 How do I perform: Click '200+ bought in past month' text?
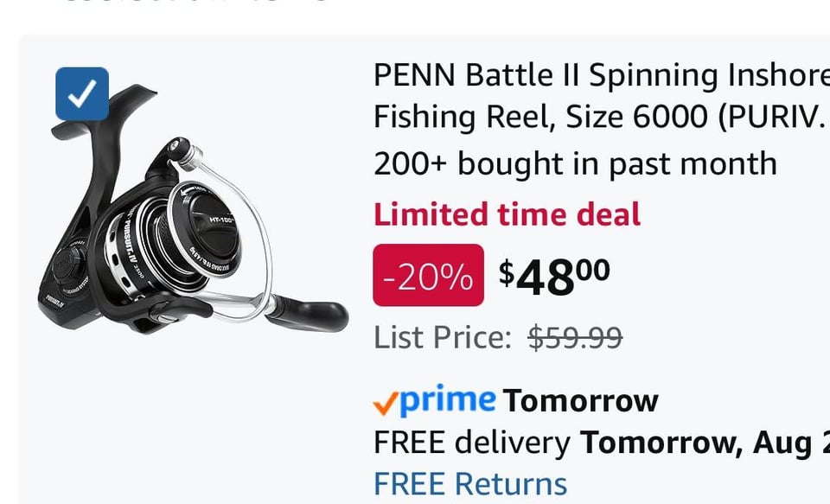tap(574, 163)
